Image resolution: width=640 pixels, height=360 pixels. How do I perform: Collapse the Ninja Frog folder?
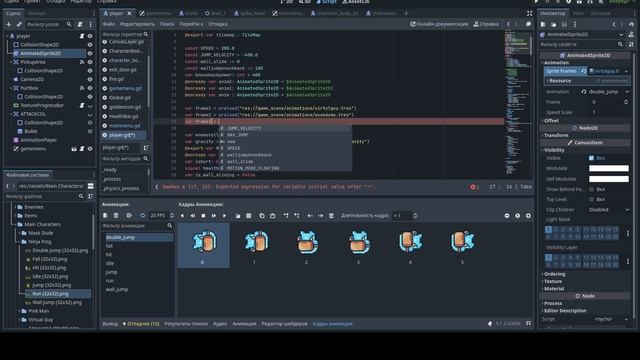(19, 242)
